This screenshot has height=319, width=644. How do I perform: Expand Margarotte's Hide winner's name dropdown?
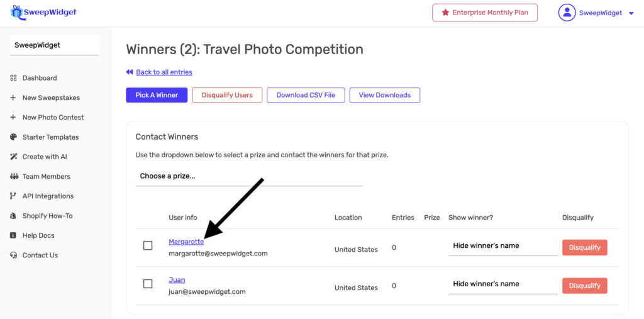[502, 246]
